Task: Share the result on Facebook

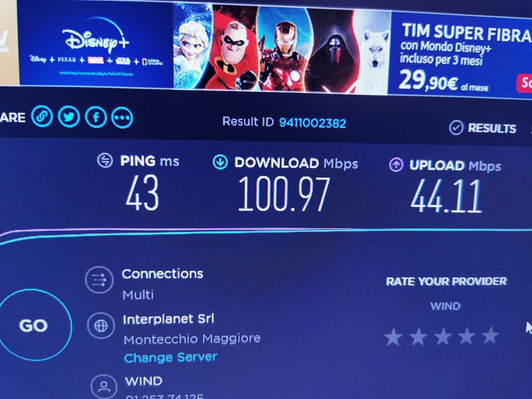Action: click(x=96, y=117)
